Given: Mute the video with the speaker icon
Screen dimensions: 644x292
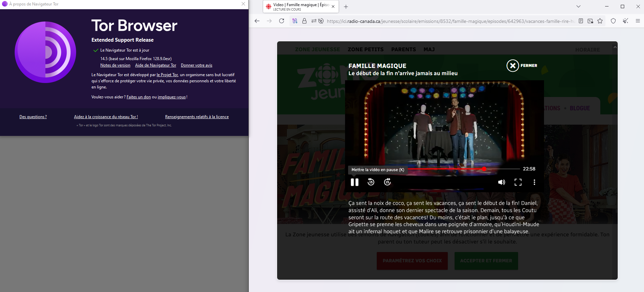Looking at the screenshot, I should coord(501,182).
